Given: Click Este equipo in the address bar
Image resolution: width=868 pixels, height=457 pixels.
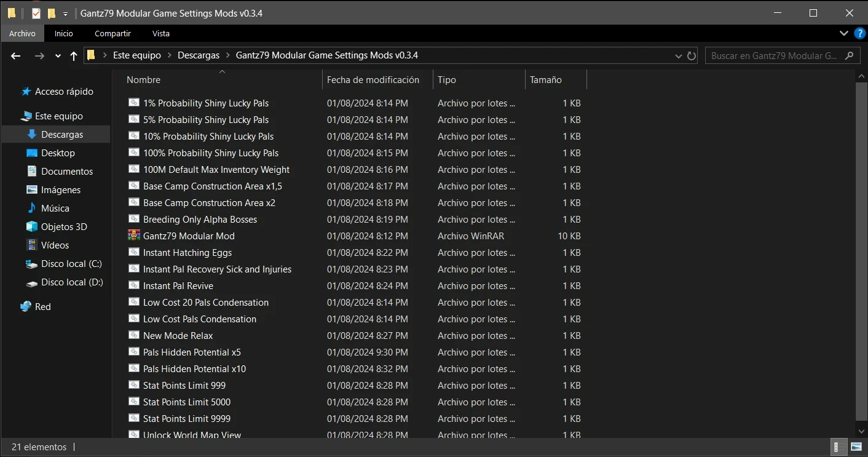Looking at the screenshot, I should pos(137,55).
